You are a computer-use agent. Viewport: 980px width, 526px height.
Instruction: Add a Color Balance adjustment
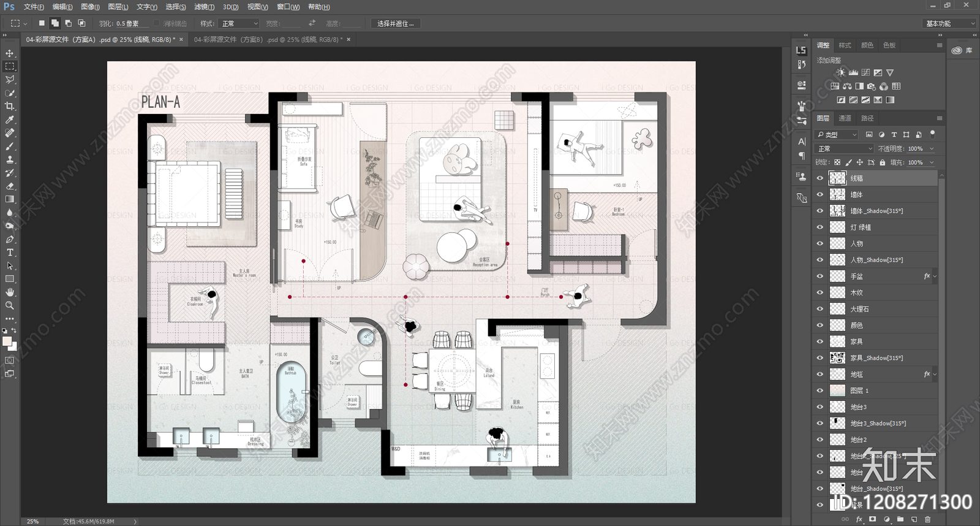(x=847, y=86)
